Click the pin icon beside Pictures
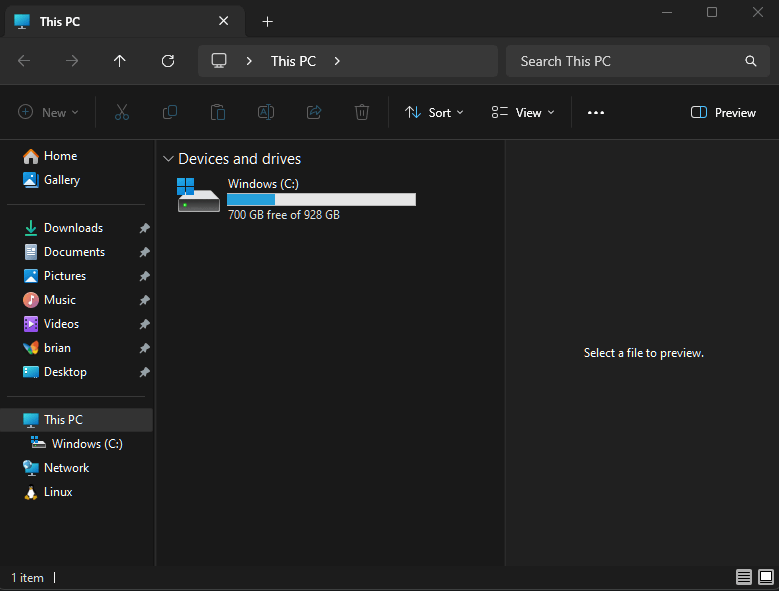Screen dimensions: 779x591 click(x=145, y=276)
